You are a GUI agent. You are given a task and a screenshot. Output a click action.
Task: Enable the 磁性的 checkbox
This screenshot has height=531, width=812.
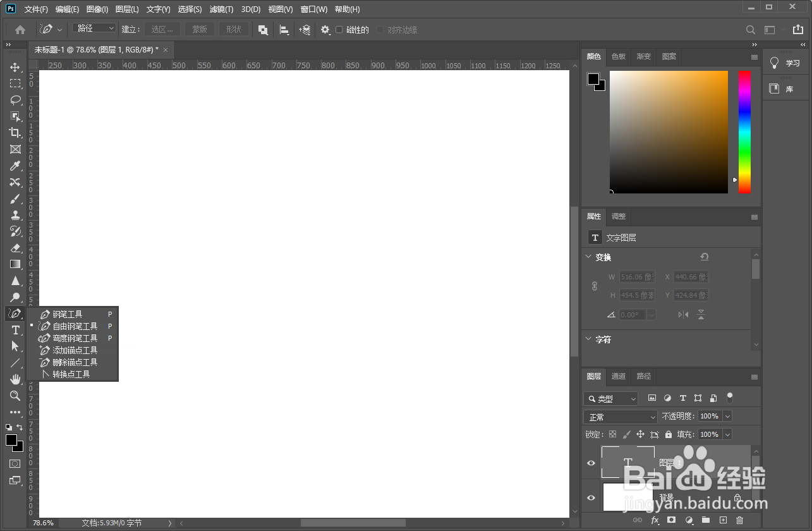(x=339, y=30)
